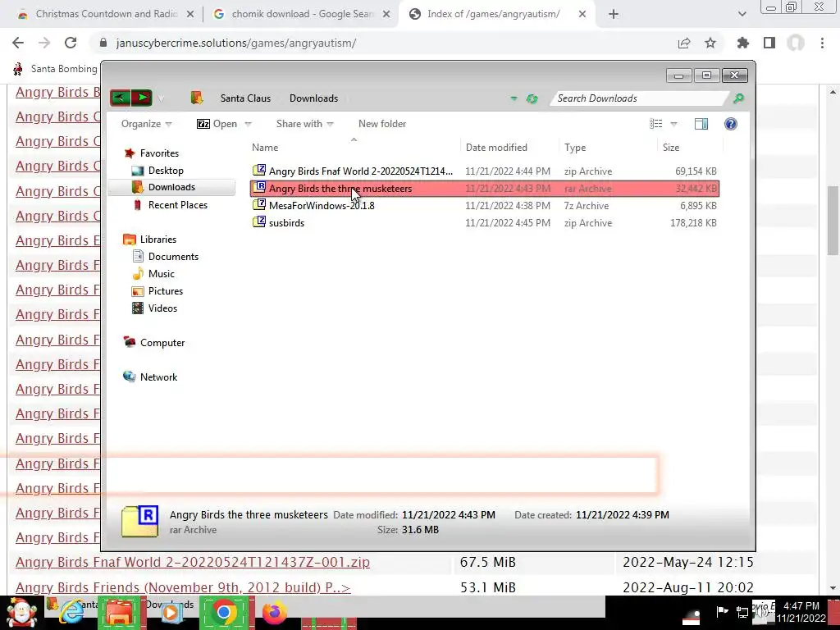Expand the address bar history dropdown arrow
Screen dimensions: 840x630
point(514,98)
